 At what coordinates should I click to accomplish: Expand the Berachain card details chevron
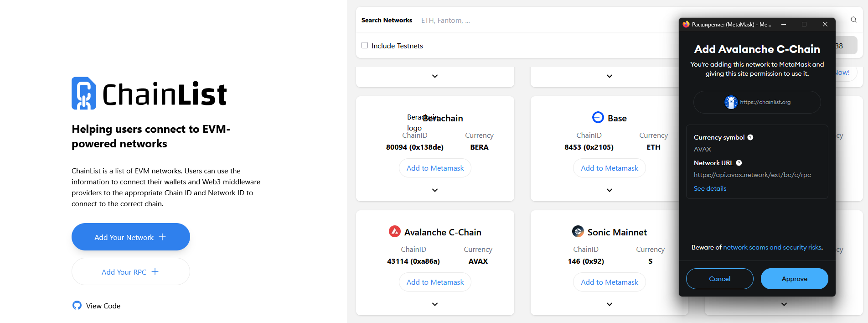pyautogui.click(x=435, y=190)
